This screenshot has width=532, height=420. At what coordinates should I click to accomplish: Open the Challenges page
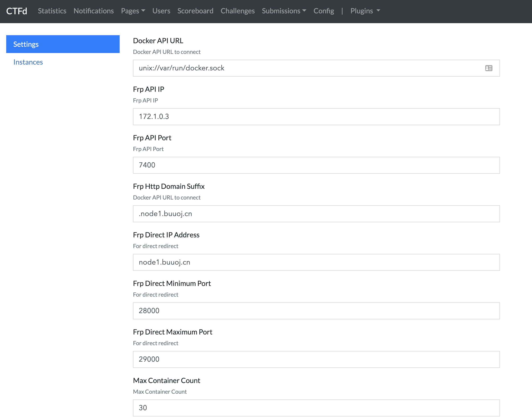point(238,11)
